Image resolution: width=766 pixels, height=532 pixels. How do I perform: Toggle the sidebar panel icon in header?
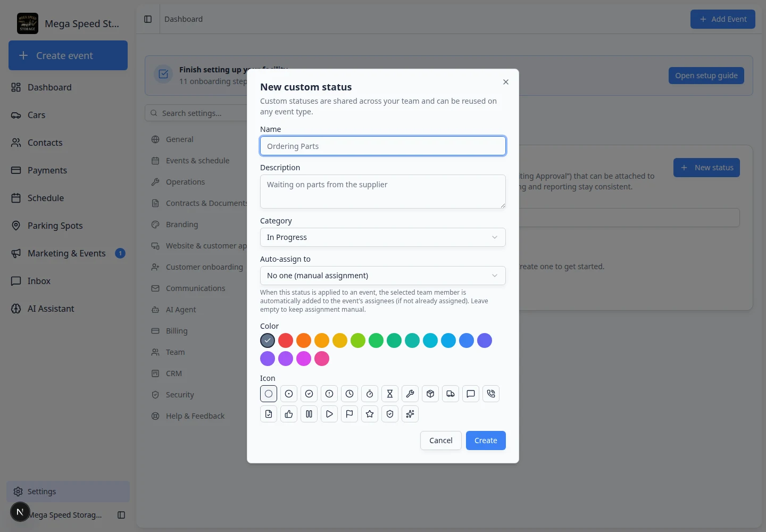click(148, 19)
